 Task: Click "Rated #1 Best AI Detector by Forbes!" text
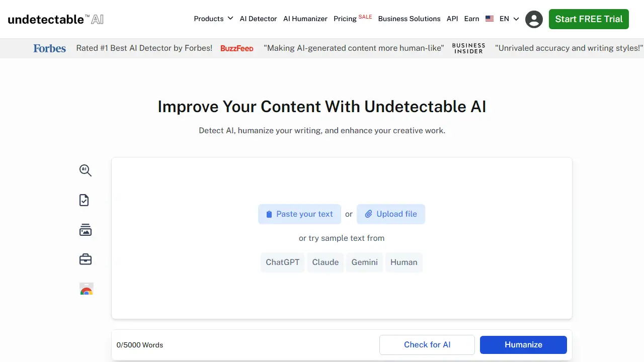pyautogui.click(x=144, y=48)
